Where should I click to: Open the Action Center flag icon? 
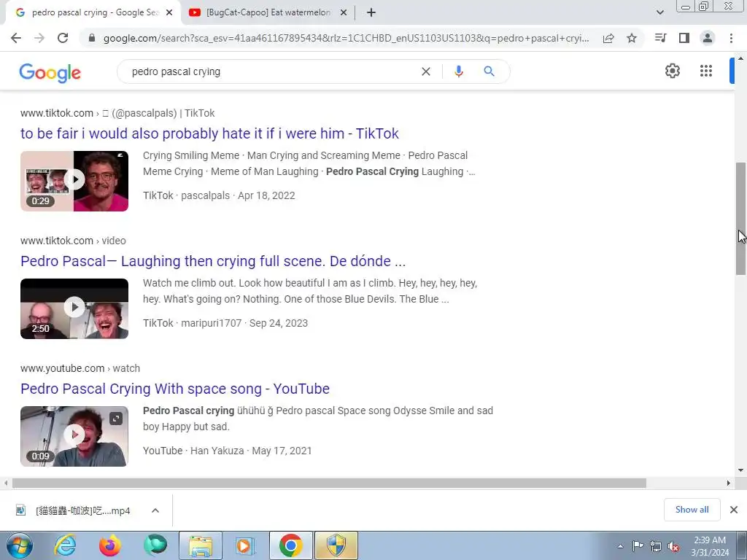(x=638, y=546)
